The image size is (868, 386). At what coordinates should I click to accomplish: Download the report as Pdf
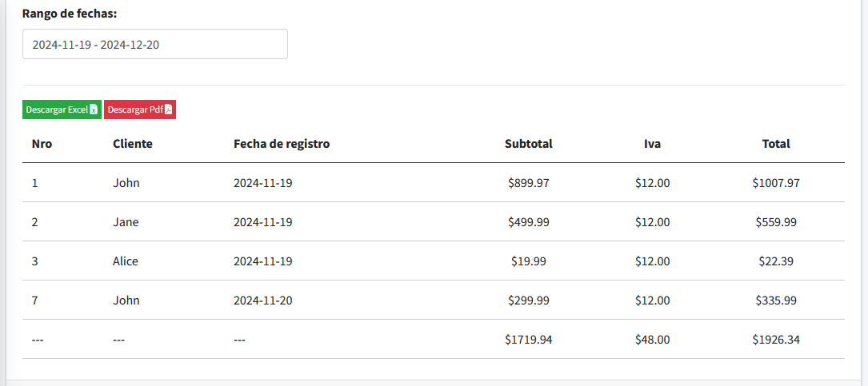tap(140, 109)
